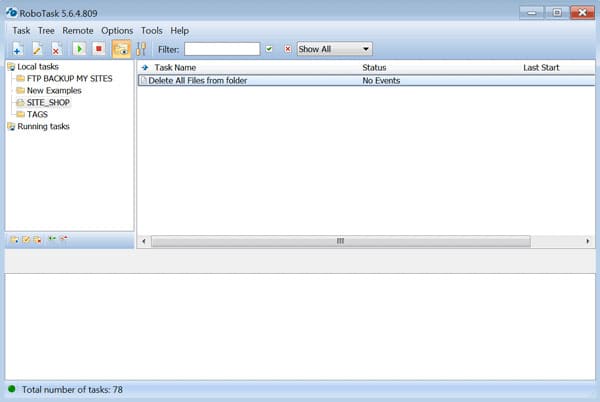Image resolution: width=600 pixels, height=402 pixels.
Task: Open the Show All dropdown
Action: click(x=334, y=49)
